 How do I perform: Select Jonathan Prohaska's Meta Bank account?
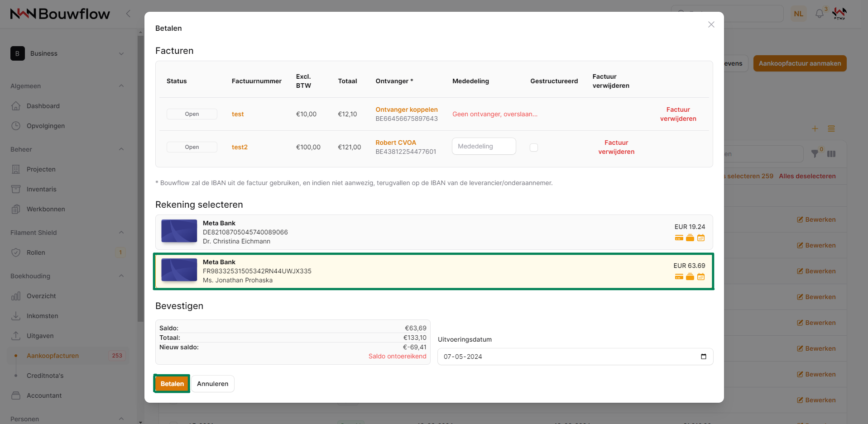point(433,271)
